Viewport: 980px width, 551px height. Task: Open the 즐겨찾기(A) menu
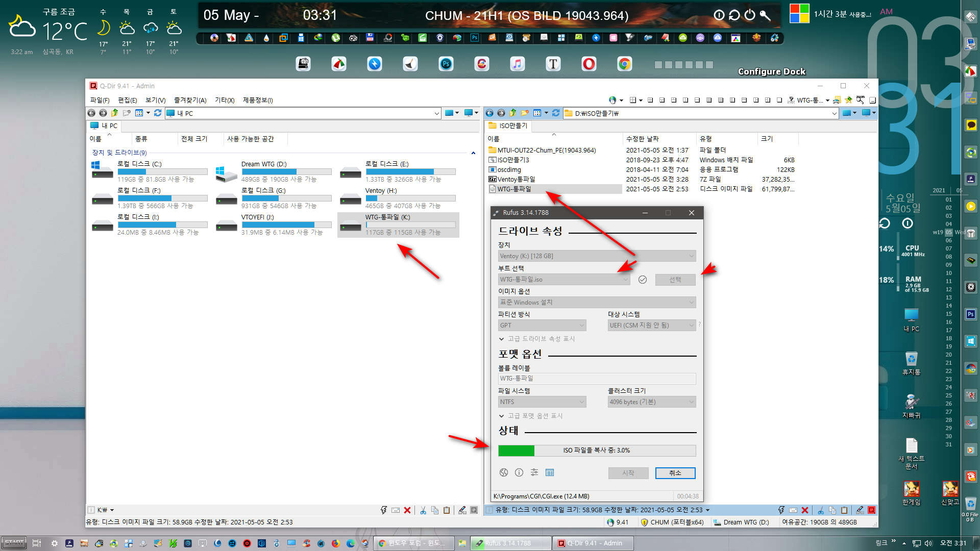tap(190, 100)
